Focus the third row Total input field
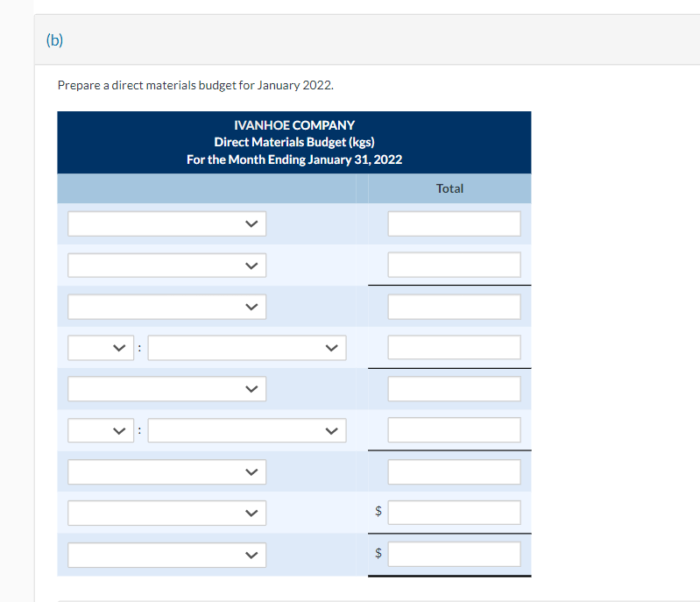 pyautogui.click(x=454, y=307)
